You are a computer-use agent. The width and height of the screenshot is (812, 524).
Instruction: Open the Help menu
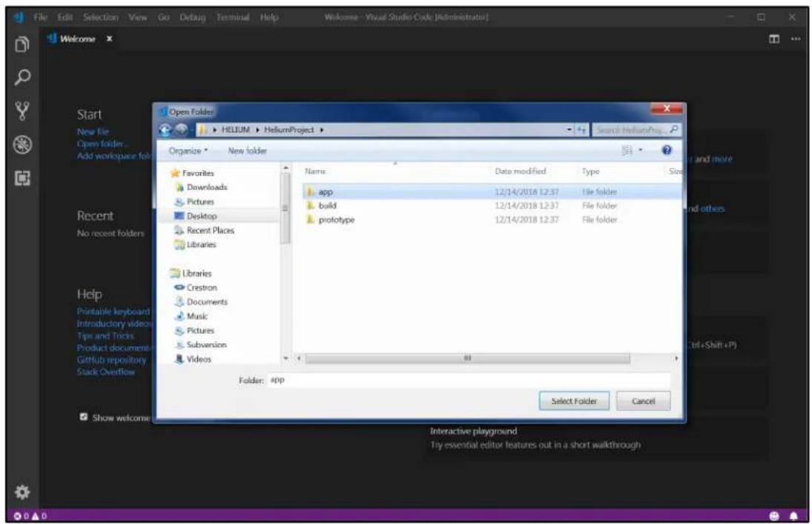[x=268, y=17]
